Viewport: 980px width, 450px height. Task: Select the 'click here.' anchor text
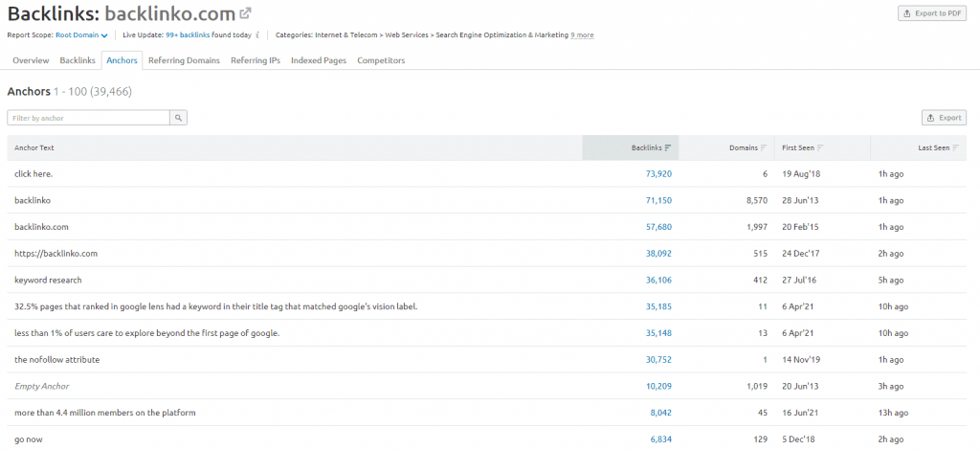pyautogui.click(x=33, y=174)
